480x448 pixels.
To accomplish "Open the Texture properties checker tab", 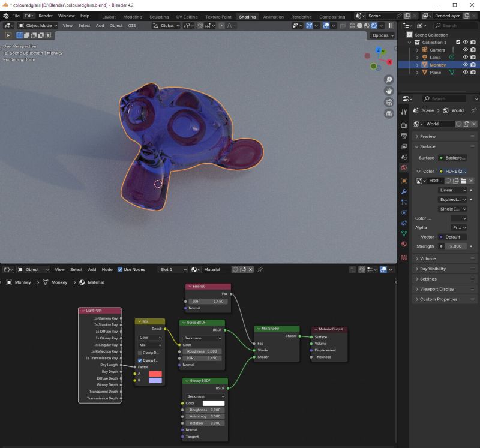I will [x=404, y=258].
